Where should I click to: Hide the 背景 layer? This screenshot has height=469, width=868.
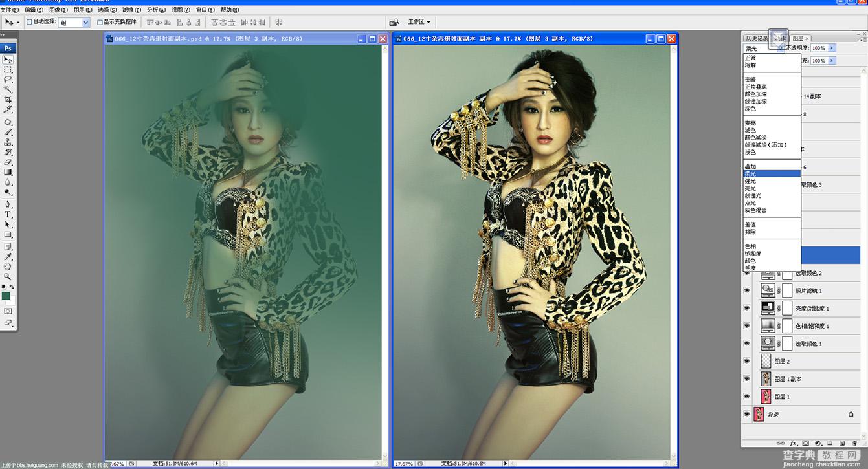747,414
